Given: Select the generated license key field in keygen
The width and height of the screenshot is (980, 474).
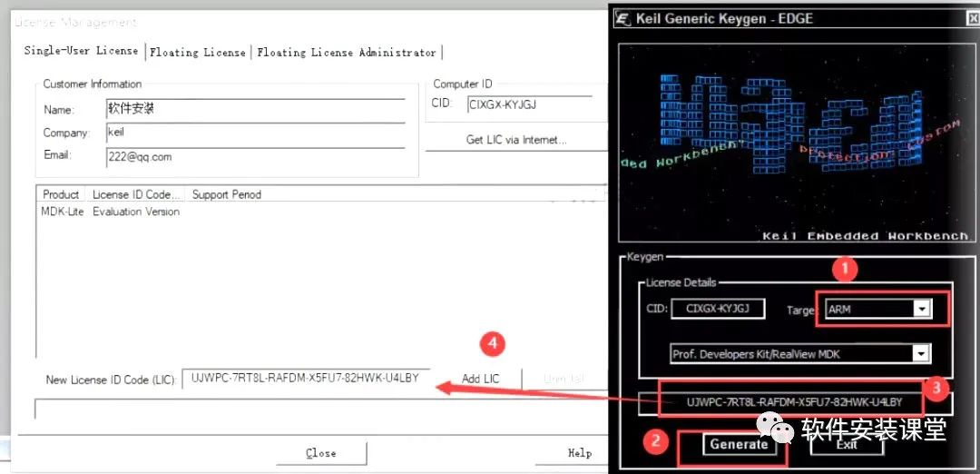Looking at the screenshot, I should click(796, 402).
